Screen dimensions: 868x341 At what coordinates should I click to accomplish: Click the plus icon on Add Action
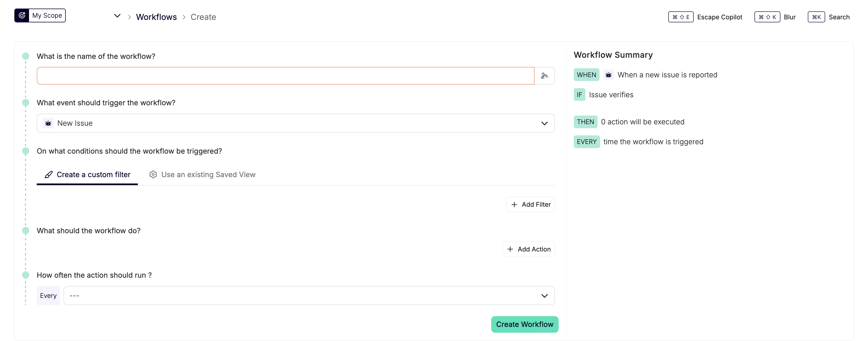click(510, 249)
